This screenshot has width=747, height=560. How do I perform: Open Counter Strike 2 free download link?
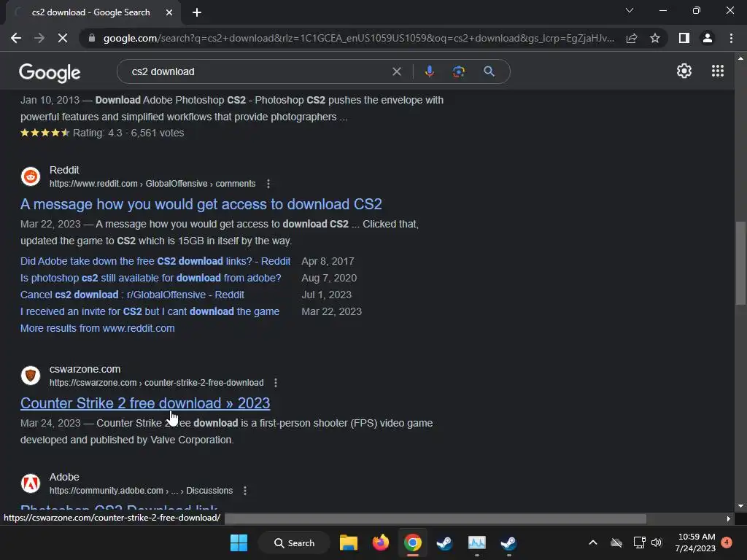(x=145, y=403)
